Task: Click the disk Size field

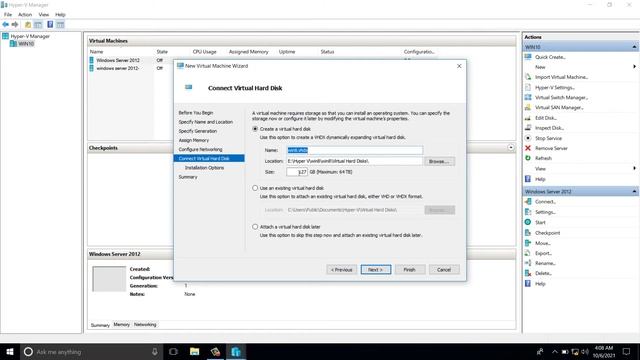Action: 297,172
